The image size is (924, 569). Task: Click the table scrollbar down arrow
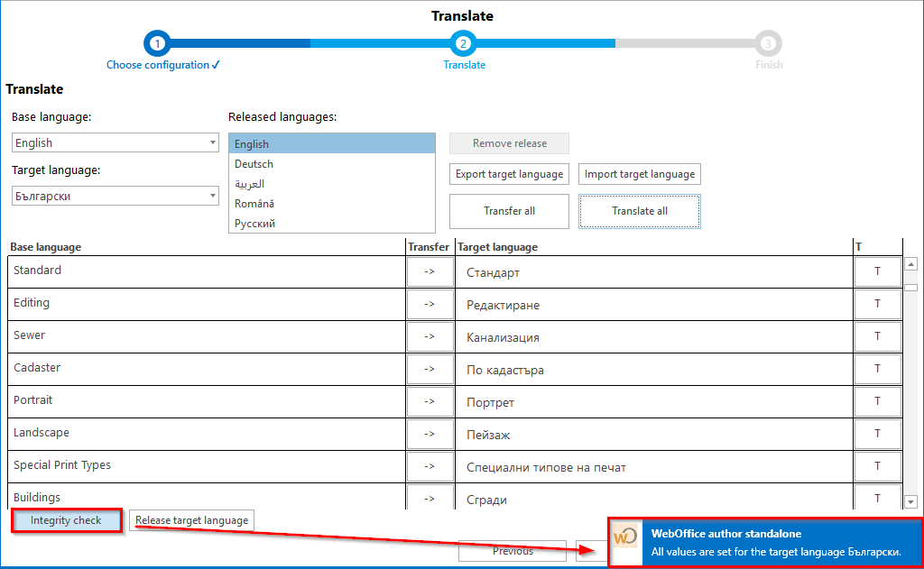tap(911, 502)
